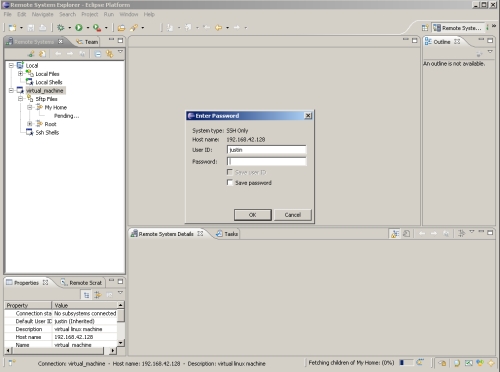This screenshot has width=500, height=372.
Task: Expand the Local Files node
Action: (20, 74)
